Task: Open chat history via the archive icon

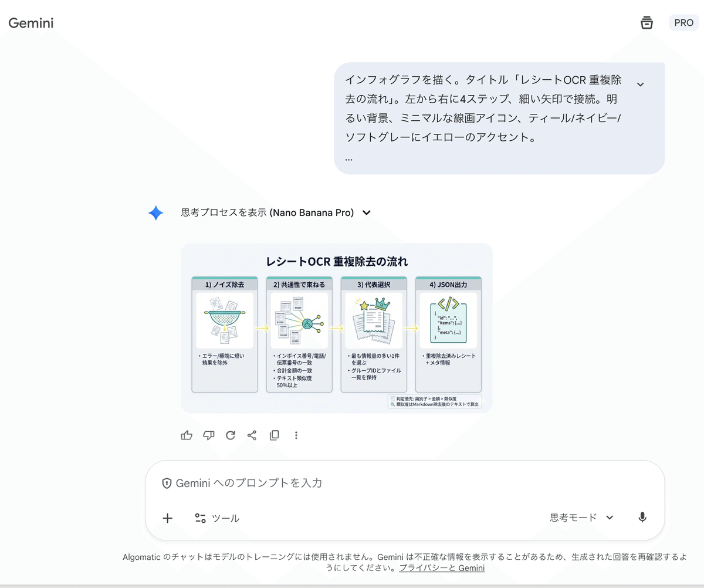Action: point(647,22)
